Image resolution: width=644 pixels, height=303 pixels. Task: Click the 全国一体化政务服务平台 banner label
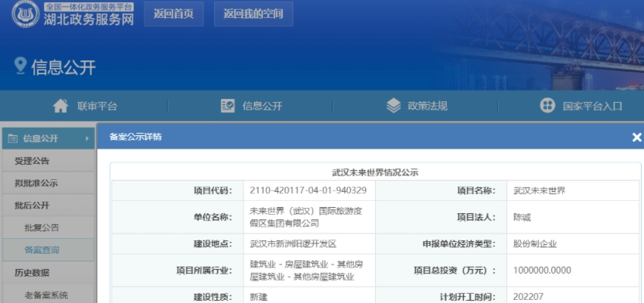pos(89,6)
